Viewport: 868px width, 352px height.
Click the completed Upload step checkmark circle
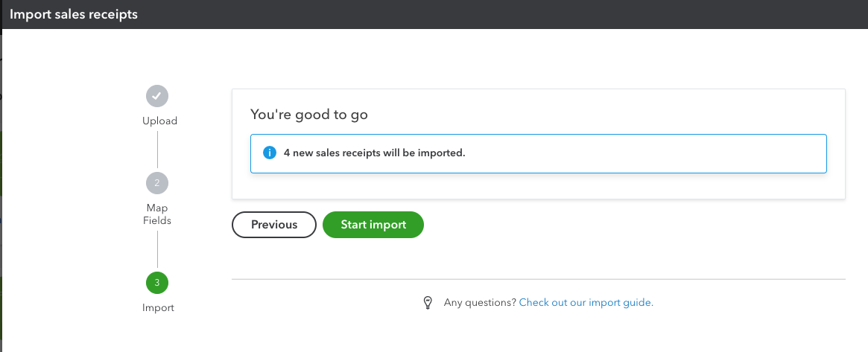(157, 95)
